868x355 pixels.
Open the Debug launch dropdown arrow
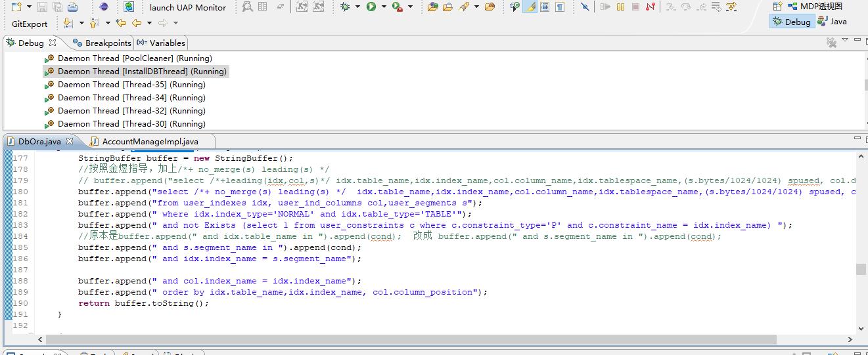click(x=358, y=7)
